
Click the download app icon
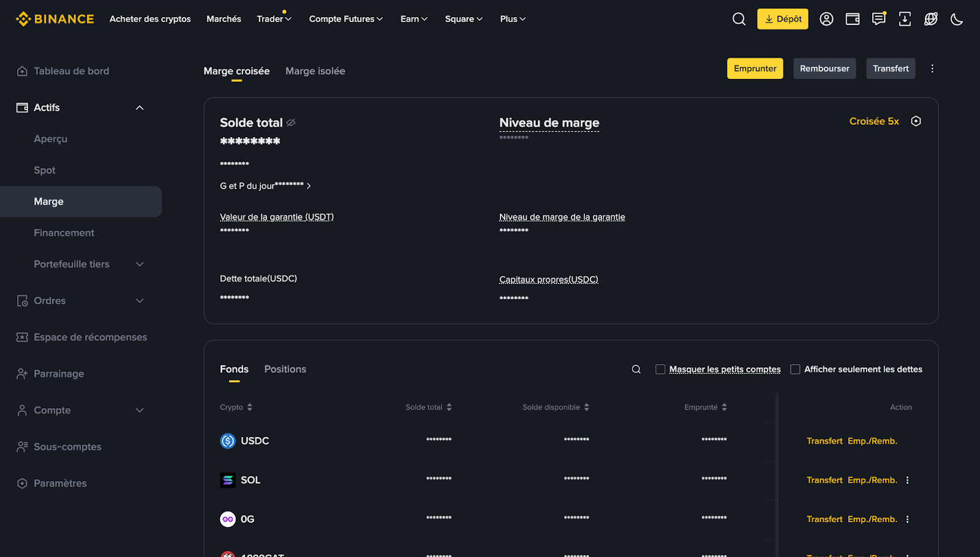point(905,19)
